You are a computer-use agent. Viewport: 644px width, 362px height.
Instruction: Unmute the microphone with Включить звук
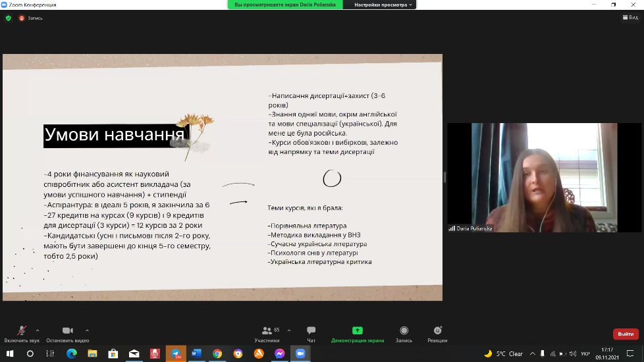click(x=22, y=331)
